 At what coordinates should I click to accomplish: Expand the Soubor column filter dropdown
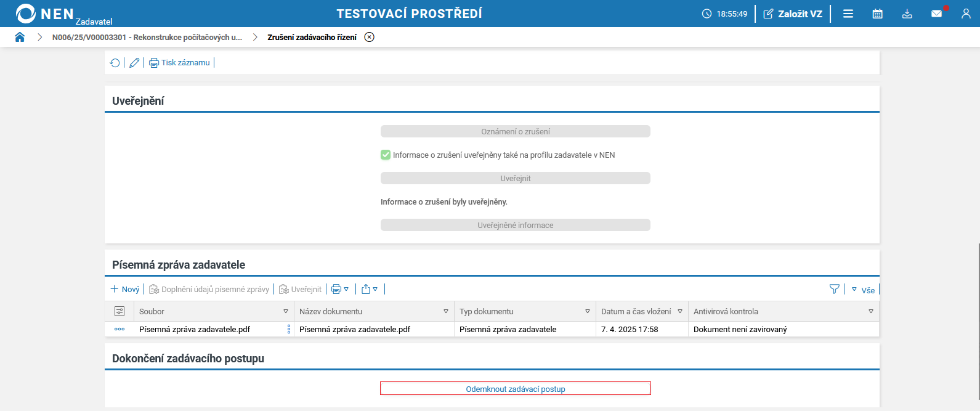tap(286, 312)
